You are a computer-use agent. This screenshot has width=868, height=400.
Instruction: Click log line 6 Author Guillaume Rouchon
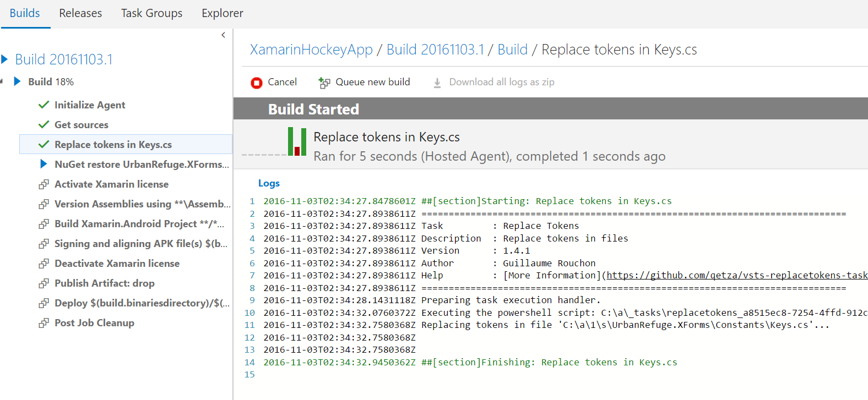(x=429, y=264)
